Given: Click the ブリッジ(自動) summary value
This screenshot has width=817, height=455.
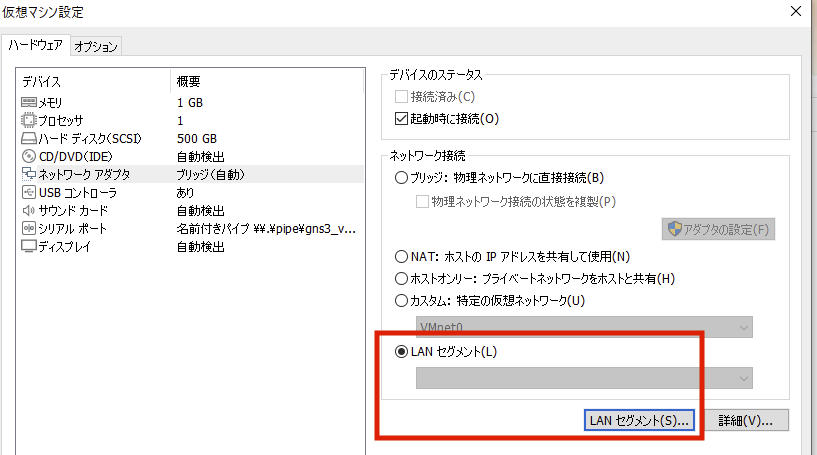Looking at the screenshot, I should tap(211, 175).
